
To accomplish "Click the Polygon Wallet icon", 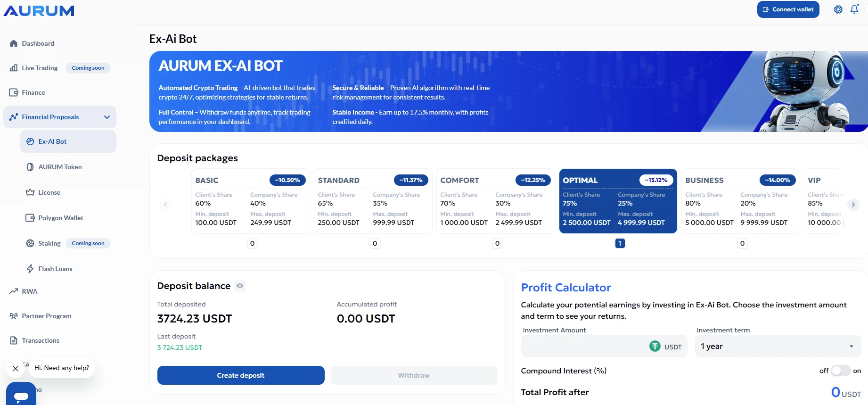I will pyautogui.click(x=30, y=218).
